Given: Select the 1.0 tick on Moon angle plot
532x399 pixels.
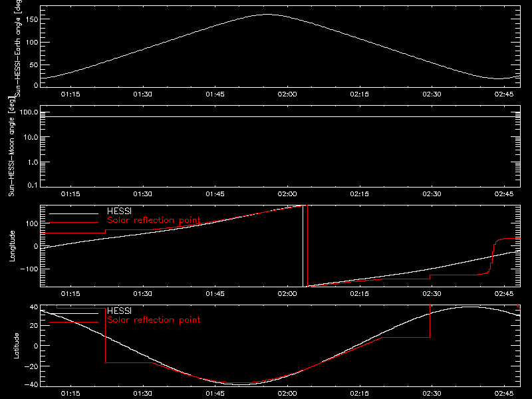Looking at the screenshot, I should coord(33,162).
